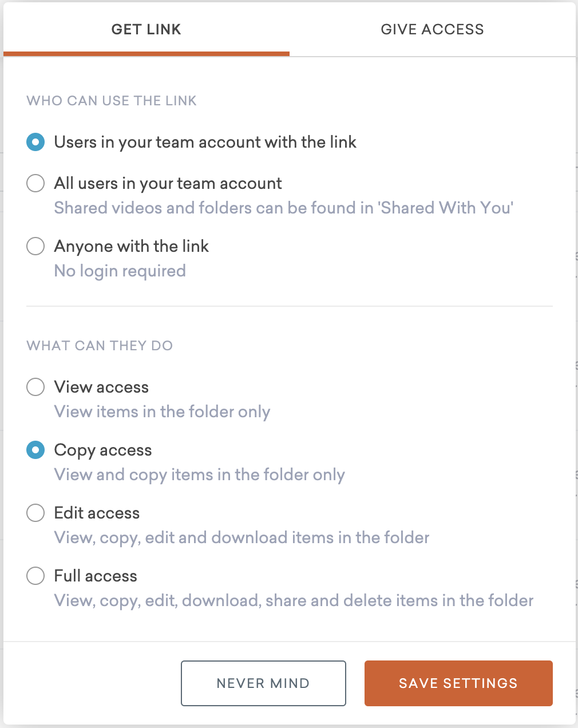The height and width of the screenshot is (728, 578).
Task: Switch to the GIVE ACCESS tab
Action: tap(432, 29)
